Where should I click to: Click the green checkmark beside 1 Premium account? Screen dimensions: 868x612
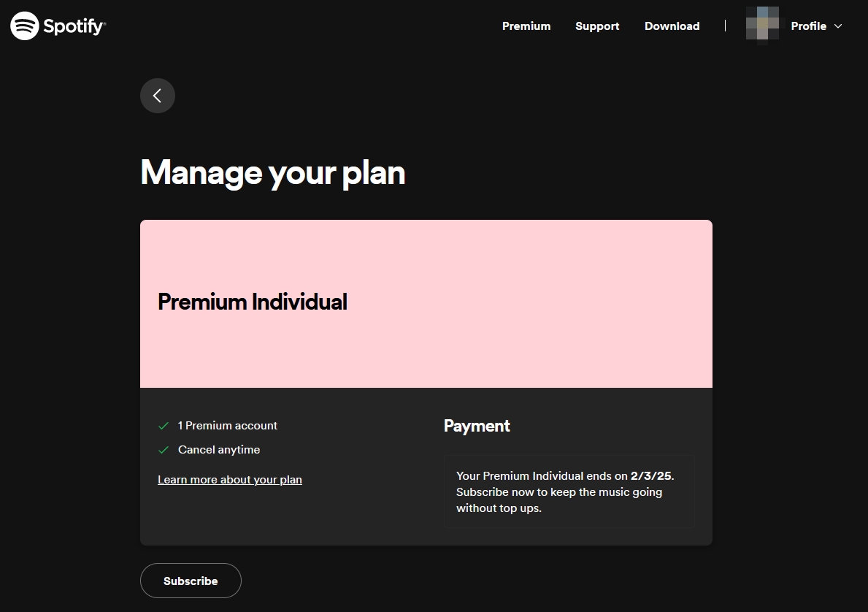coord(164,426)
